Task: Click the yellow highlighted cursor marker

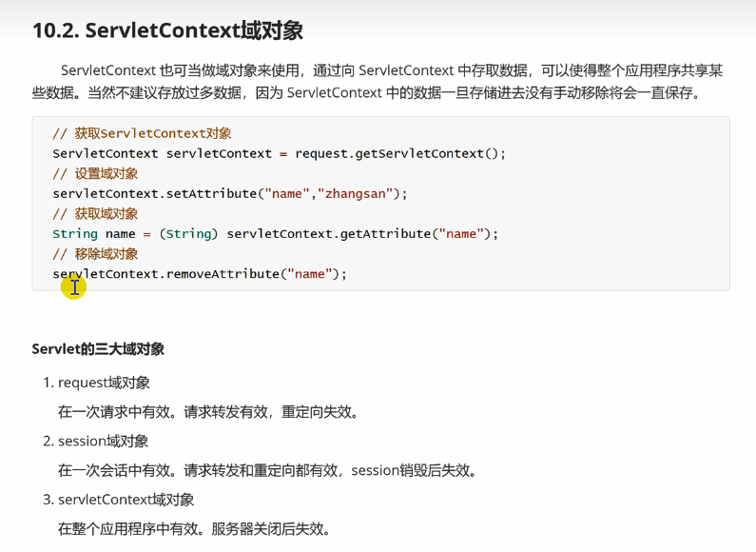Action: click(x=73, y=286)
